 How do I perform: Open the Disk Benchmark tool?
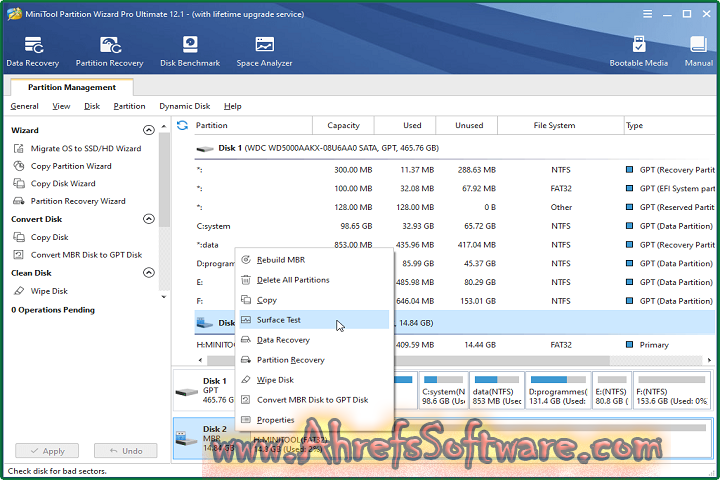[x=190, y=51]
